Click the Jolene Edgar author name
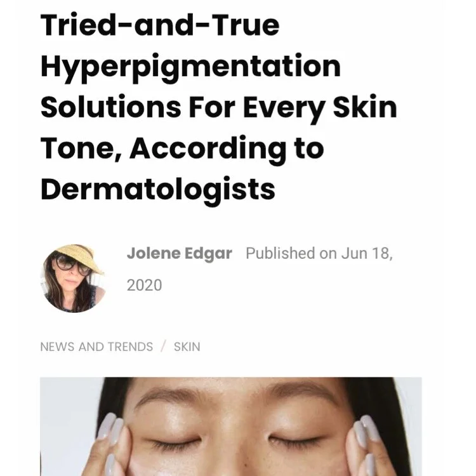Screen dimensions: 476x476 pyautogui.click(x=180, y=253)
